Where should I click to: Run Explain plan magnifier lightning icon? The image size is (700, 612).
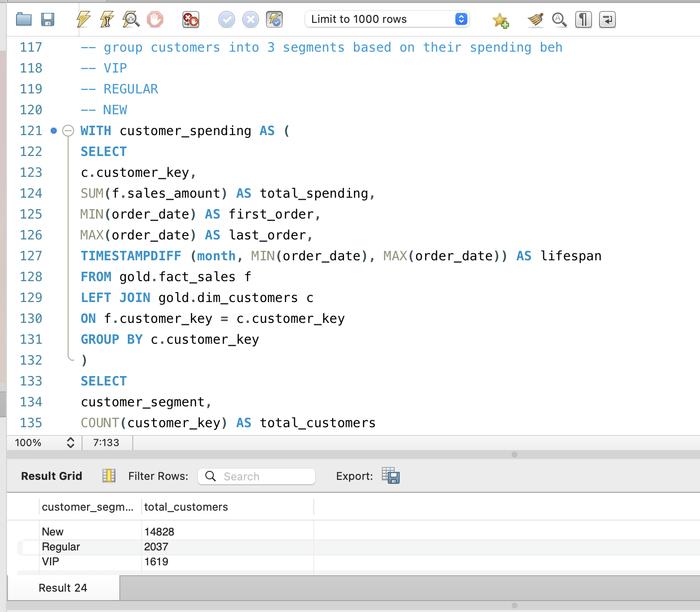point(131,20)
